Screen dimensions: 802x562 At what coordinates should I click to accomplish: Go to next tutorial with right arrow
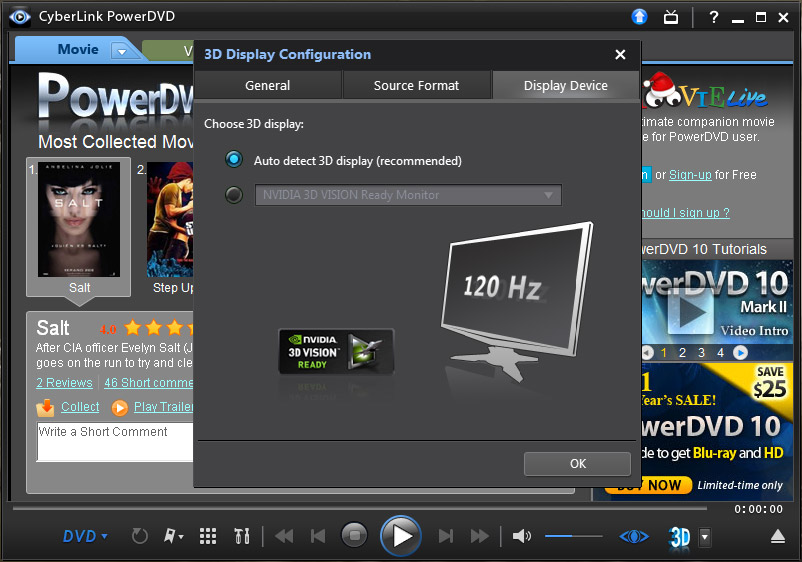[740, 352]
